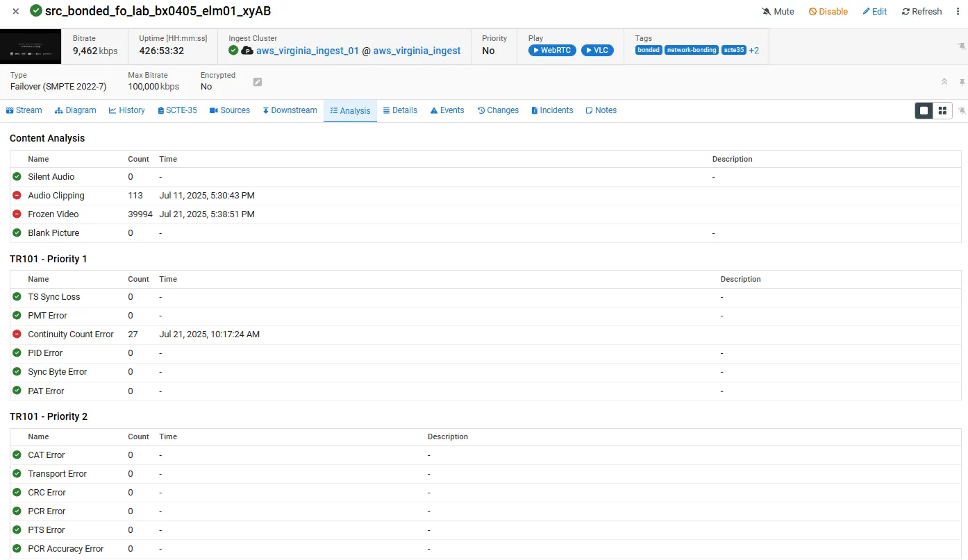Click the pin icon next to layout toggle
968x560 pixels.
pyautogui.click(x=962, y=110)
